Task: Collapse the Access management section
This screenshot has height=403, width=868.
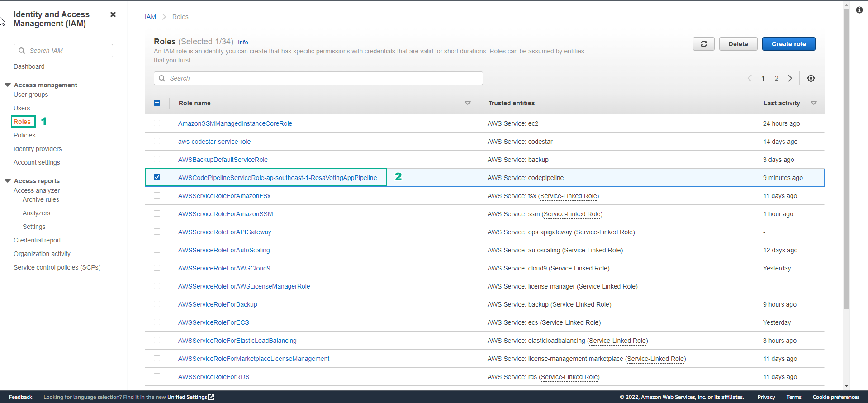Action: pos(8,85)
